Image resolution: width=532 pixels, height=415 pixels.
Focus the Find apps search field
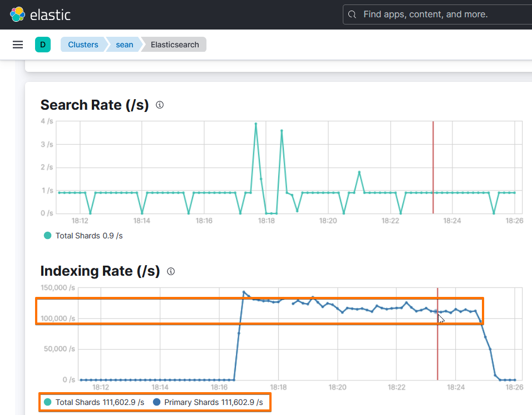tap(438, 14)
